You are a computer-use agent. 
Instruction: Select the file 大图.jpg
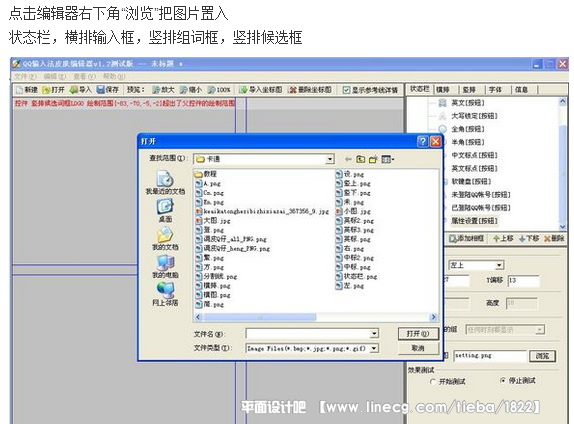click(x=213, y=221)
